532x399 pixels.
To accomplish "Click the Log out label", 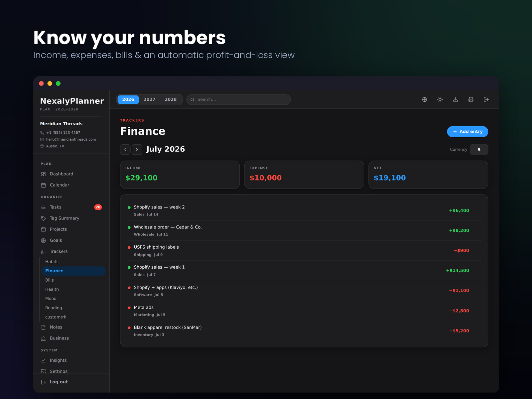I will click(59, 382).
